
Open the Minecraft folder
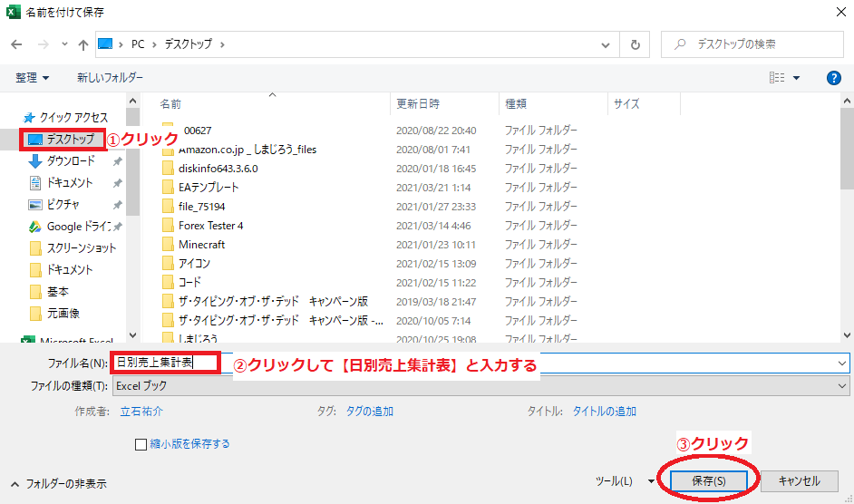[201, 245]
